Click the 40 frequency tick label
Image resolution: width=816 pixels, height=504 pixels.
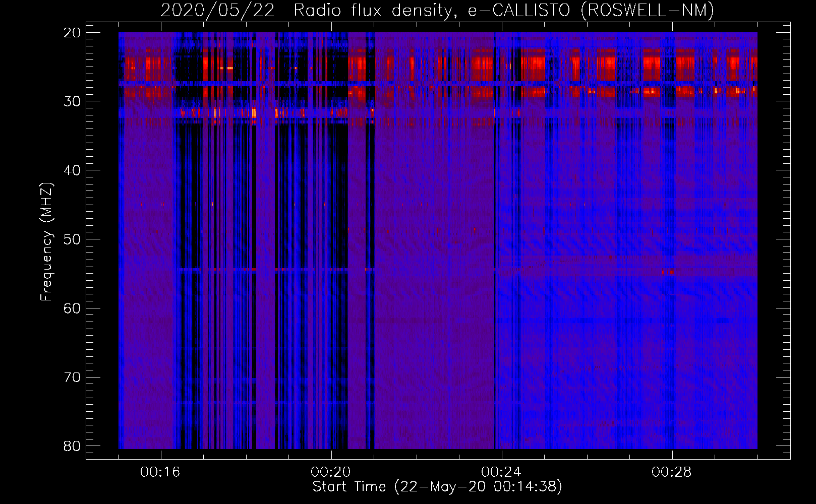pos(73,170)
